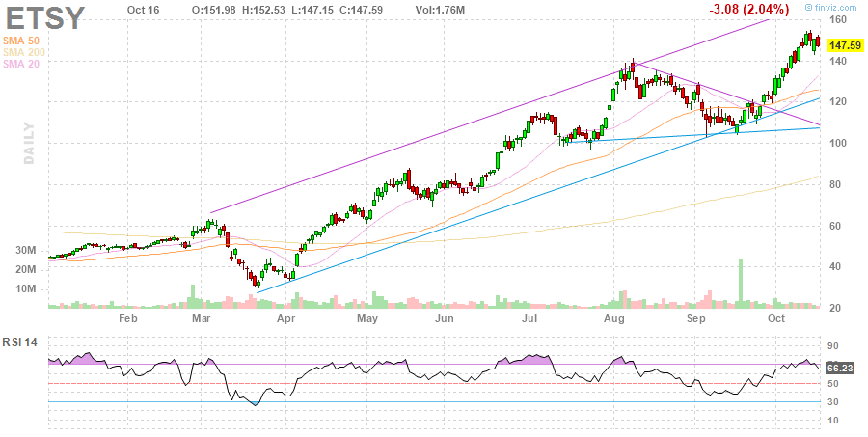Click the tallest volume bar in September
Screen dimensions: 868x437
tap(740, 284)
